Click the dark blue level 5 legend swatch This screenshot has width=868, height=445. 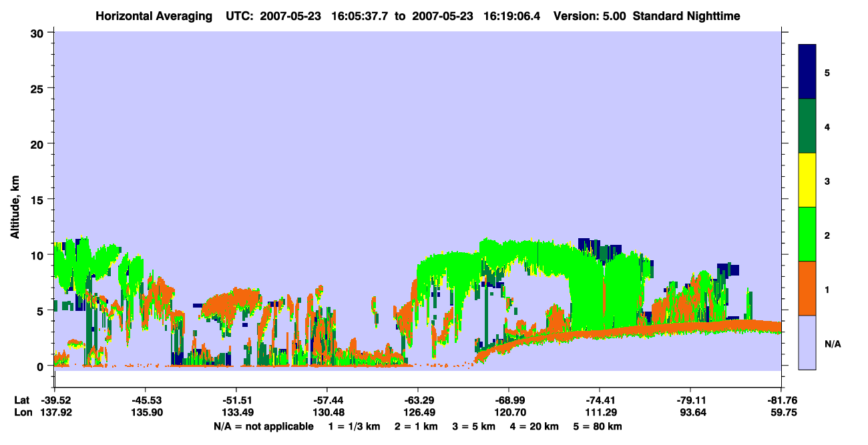[x=807, y=71]
